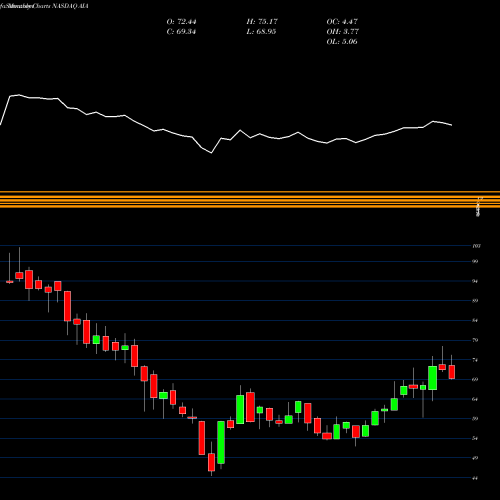Click the 54 price axis label

(475, 438)
